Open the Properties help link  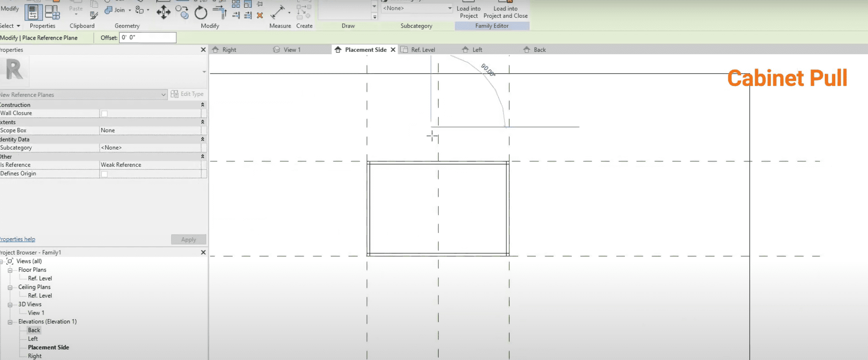point(18,239)
